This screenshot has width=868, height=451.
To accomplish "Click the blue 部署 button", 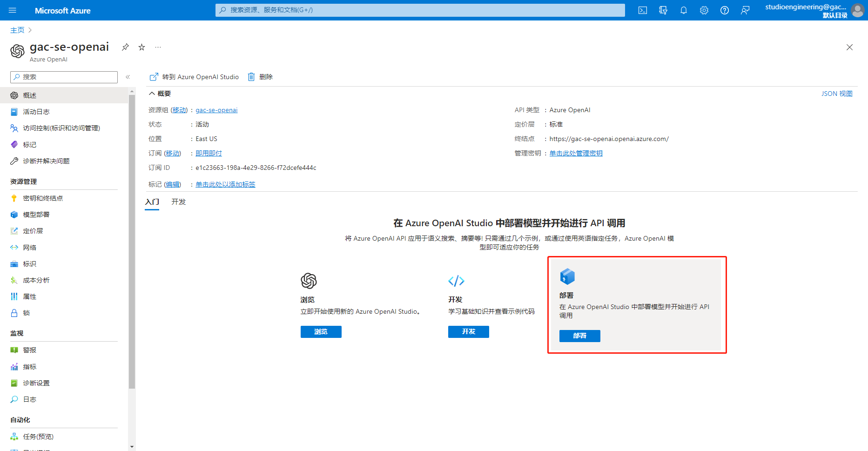I will click(x=580, y=336).
